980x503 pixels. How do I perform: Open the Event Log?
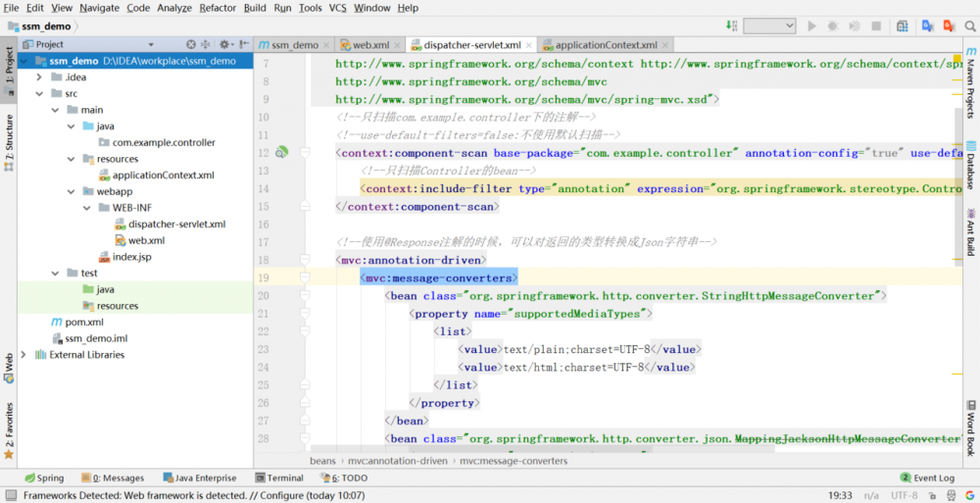pos(926,478)
